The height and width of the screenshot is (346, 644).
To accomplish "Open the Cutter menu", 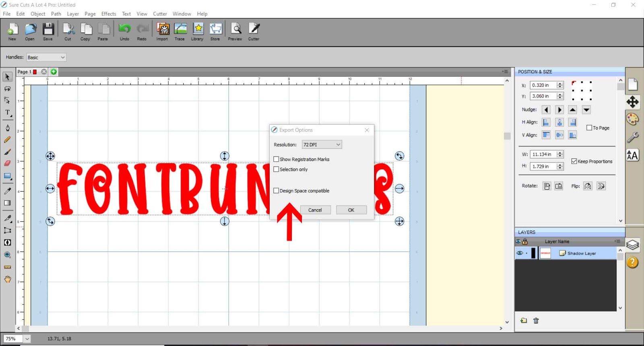I will click(x=160, y=14).
